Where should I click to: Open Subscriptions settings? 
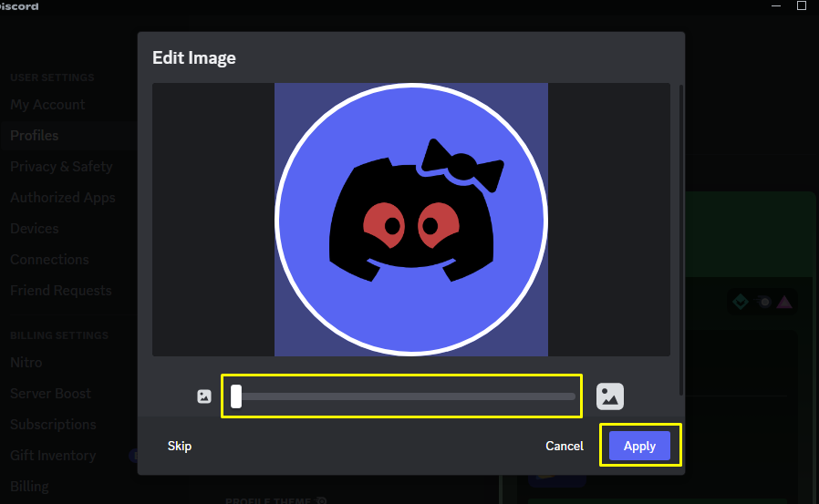click(53, 425)
